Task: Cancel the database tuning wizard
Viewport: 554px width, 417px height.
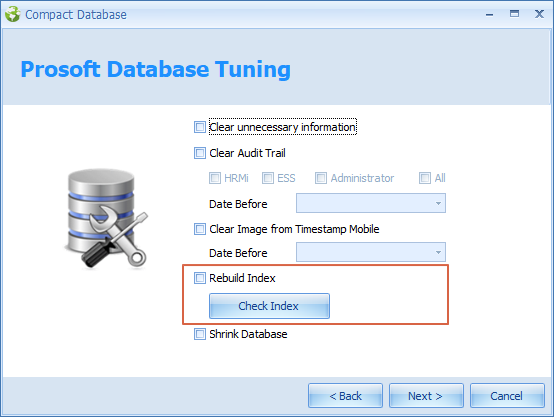Action: pyautogui.click(x=507, y=396)
